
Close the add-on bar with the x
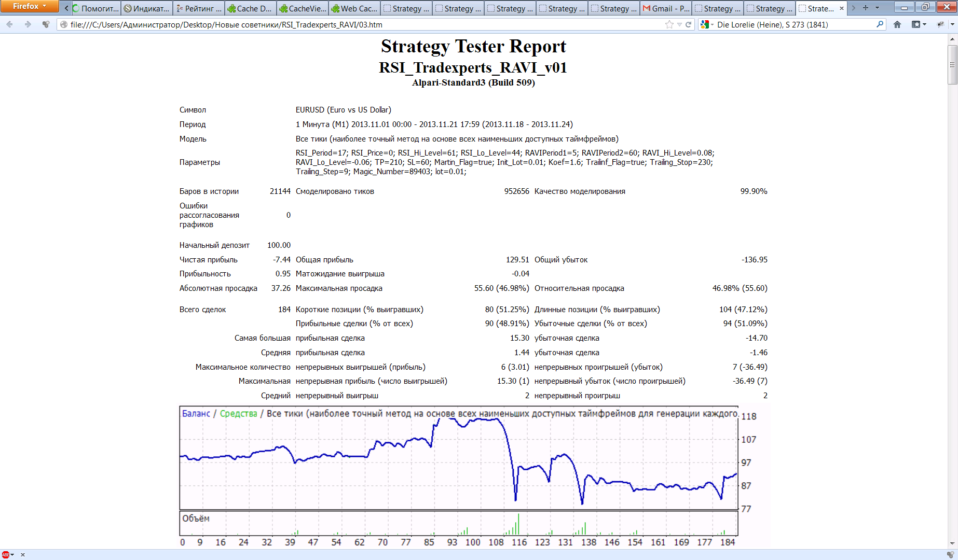point(23,555)
